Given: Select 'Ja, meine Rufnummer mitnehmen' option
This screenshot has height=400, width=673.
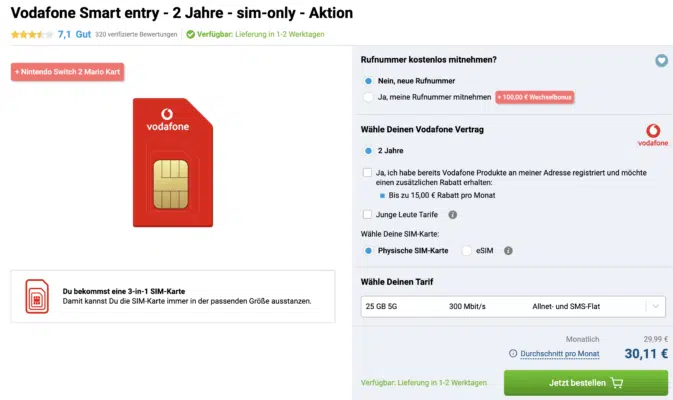Looking at the screenshot, I should coord(369,97).
